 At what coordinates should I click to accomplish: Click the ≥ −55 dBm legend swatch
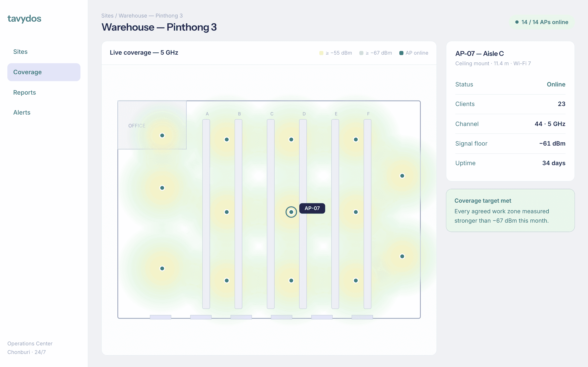(321, 53)
